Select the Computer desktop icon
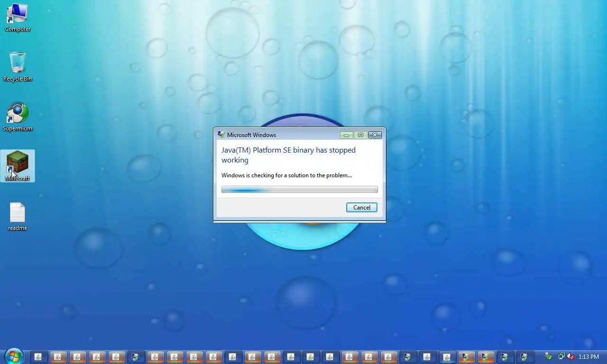 point(18,18)
